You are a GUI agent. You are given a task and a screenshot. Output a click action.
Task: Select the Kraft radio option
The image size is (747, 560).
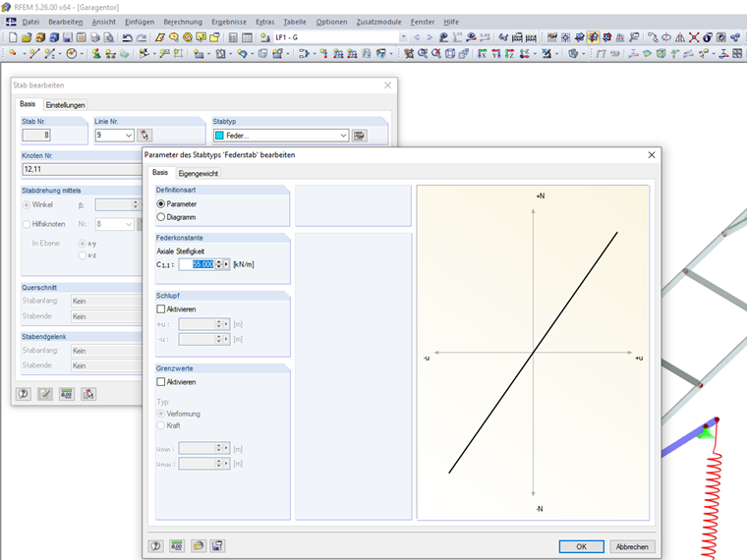(161, 425)
